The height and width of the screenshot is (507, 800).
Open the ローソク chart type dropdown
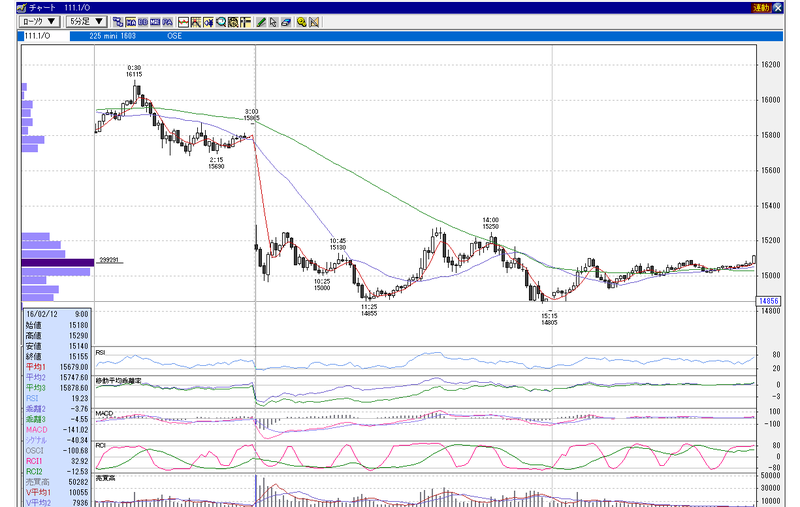click(39, 21)
